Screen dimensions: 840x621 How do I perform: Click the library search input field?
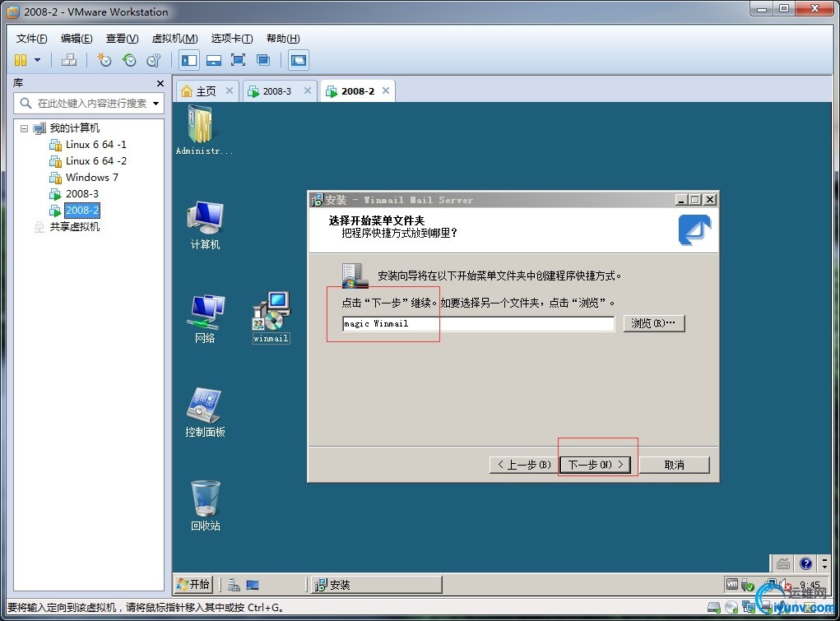click(91, 103)
